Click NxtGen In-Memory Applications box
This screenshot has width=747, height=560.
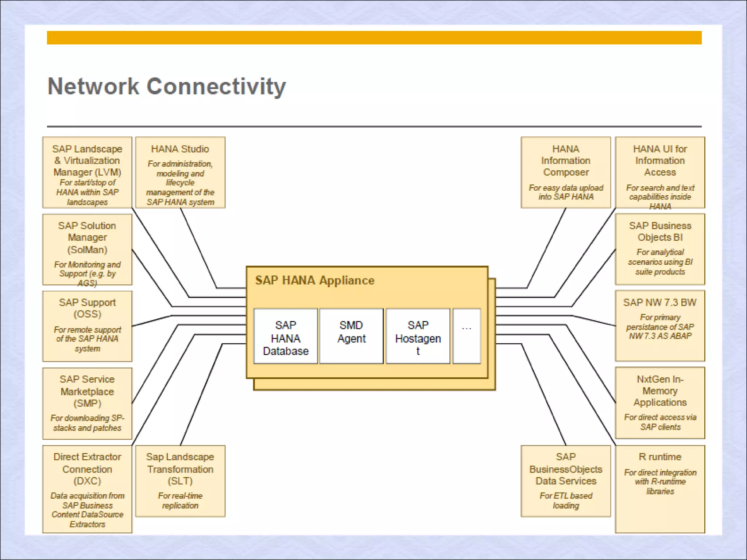click(x=660, y=402)
